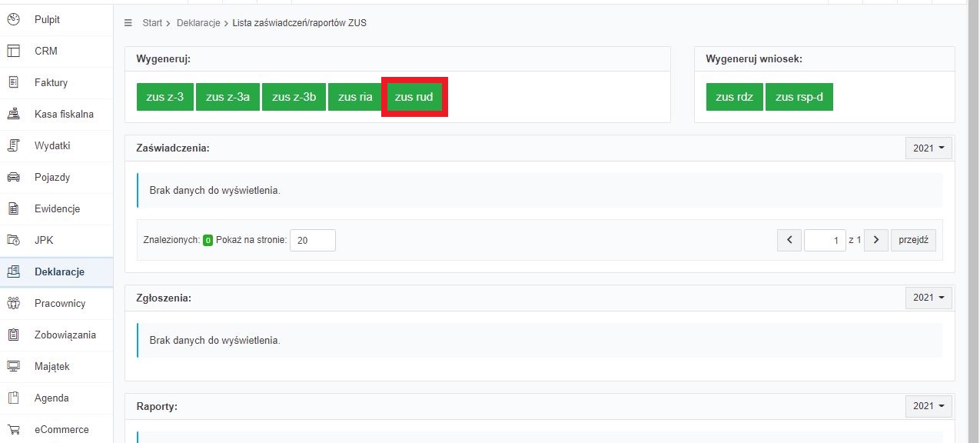980x443 pixels.
Task: Toggle the hamburger menu icon beside breadcrumbs
Action: (x=128, y=23)
